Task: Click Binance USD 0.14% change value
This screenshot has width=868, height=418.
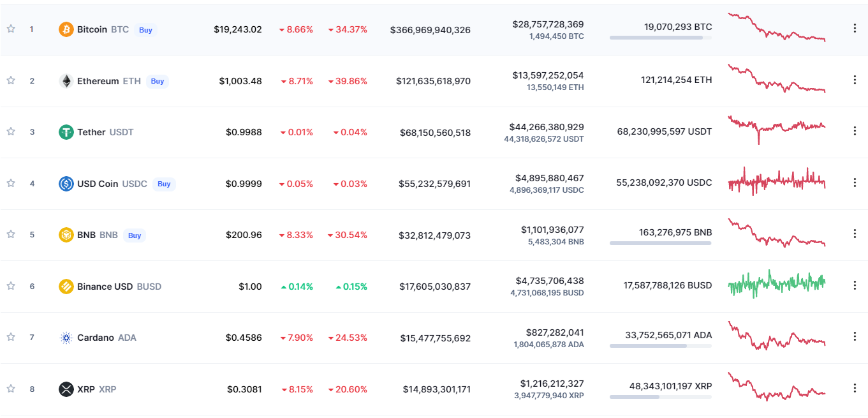Action: (x=297, y=287)
